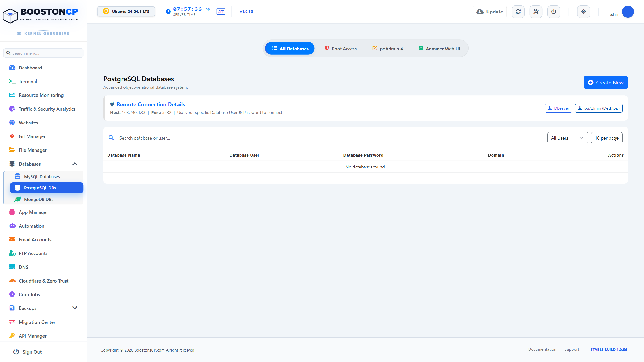This screenshot has width=644, height=362.
Task: Switch to the Root Access tab
Action: [341, 49]
